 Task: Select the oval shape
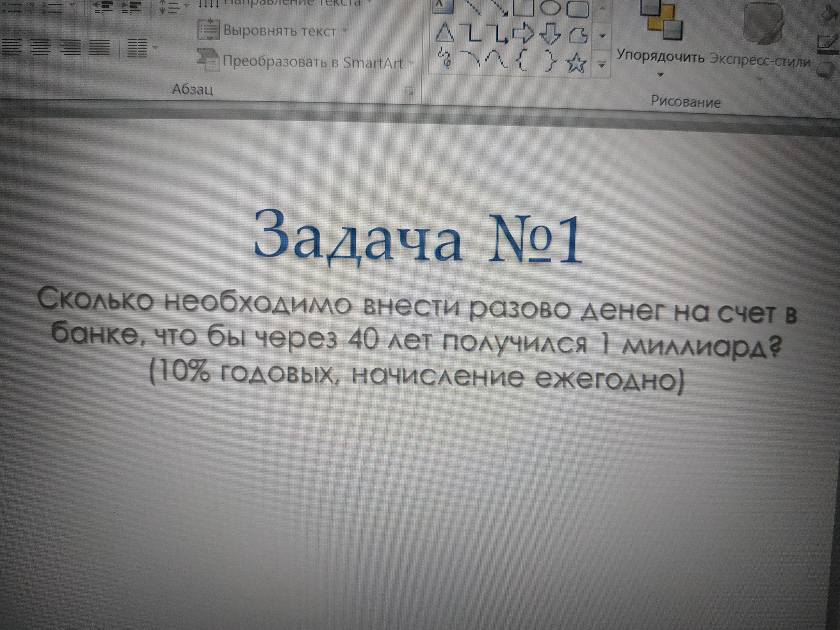click(550, 7)
